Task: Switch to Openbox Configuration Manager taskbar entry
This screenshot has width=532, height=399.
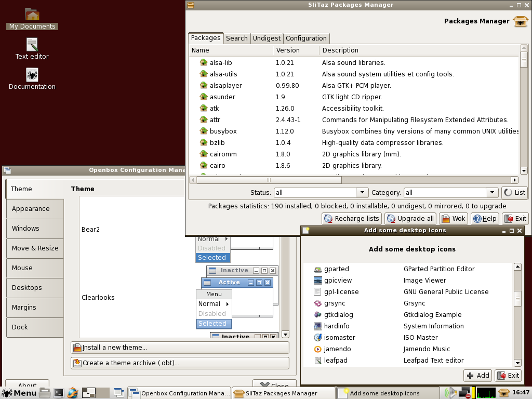Action: tap(179, 393)
